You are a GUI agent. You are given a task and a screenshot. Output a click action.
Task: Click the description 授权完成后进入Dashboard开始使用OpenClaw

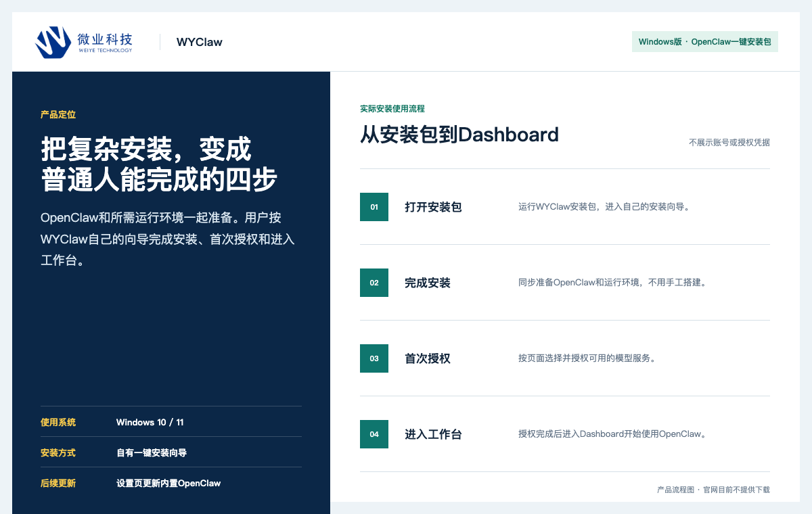[x=612, y=434]
